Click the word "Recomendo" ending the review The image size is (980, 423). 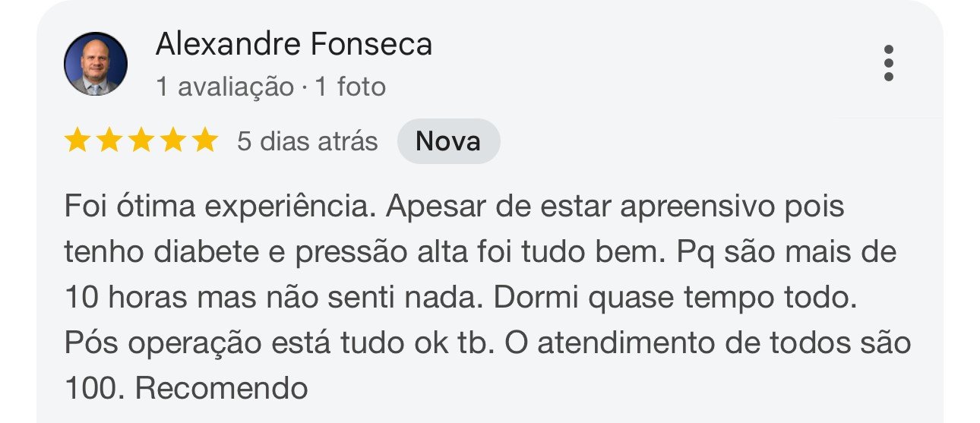pyautogui.click(x=221, y=389)
